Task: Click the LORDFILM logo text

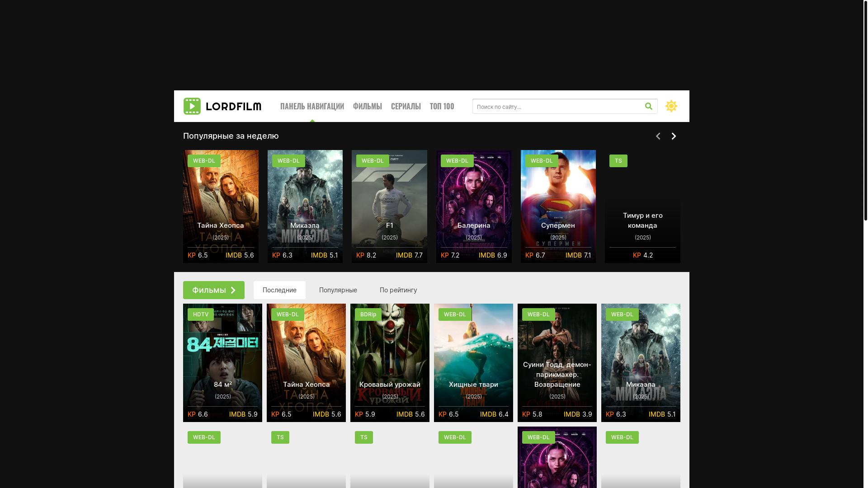Action: [233, 107]
